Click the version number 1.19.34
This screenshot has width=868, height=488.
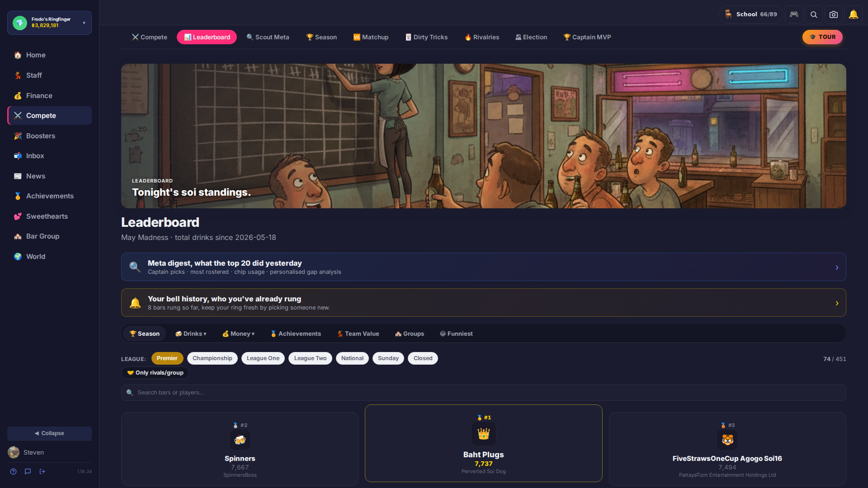[x=85, y=472]
